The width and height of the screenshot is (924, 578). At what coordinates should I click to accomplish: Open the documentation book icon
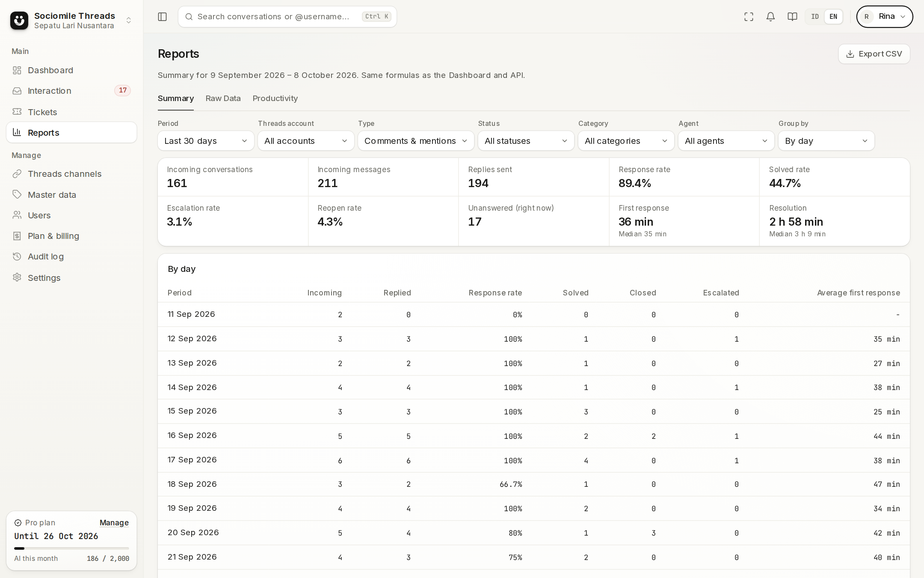[792, 17]
